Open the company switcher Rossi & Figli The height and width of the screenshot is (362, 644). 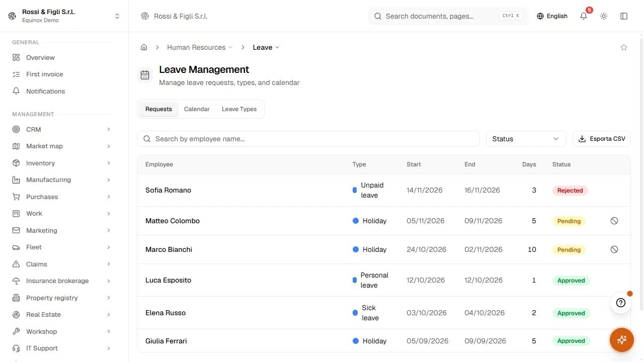(x=64, y=16)
